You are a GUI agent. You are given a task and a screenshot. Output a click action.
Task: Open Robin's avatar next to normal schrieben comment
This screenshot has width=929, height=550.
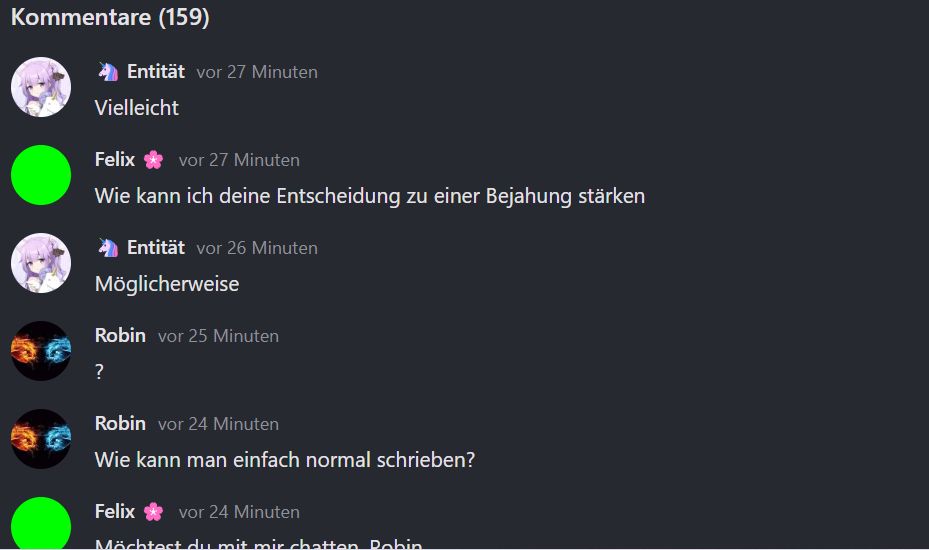click(41, 439)
